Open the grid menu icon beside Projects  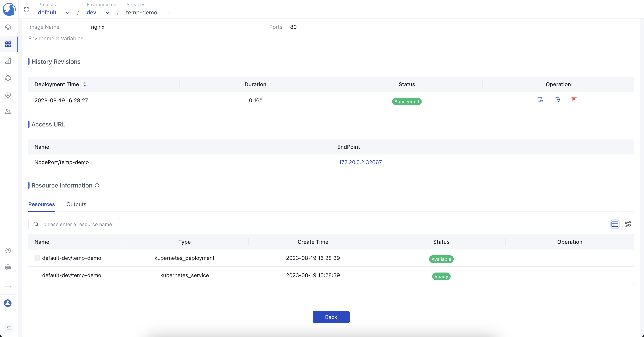[26, 10]
